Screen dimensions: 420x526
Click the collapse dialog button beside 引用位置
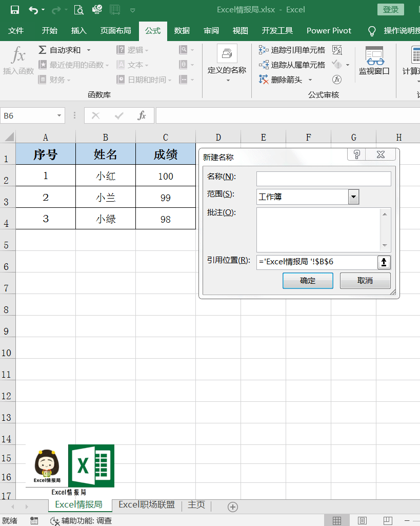click(x=384, y=262)
